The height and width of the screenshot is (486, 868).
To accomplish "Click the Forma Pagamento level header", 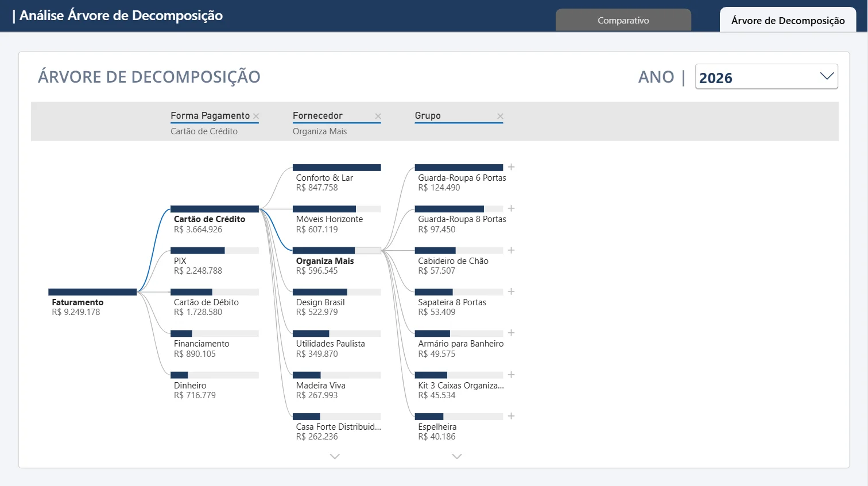I will pos(210,116).
